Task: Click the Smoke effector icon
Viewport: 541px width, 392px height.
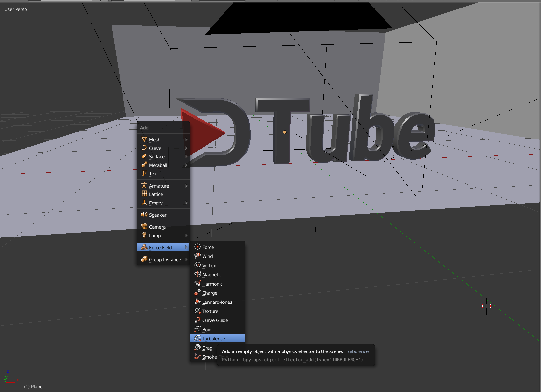Action: tap(197, 357)
